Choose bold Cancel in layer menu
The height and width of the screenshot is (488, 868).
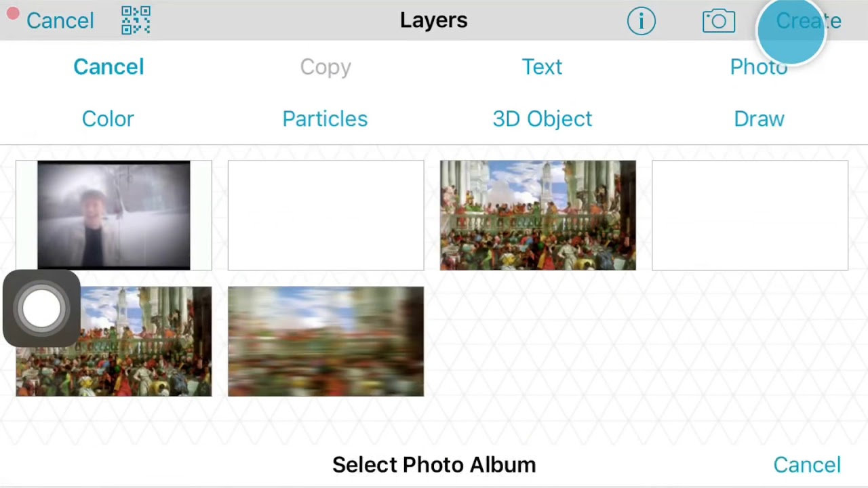click(x=108, y=66)
